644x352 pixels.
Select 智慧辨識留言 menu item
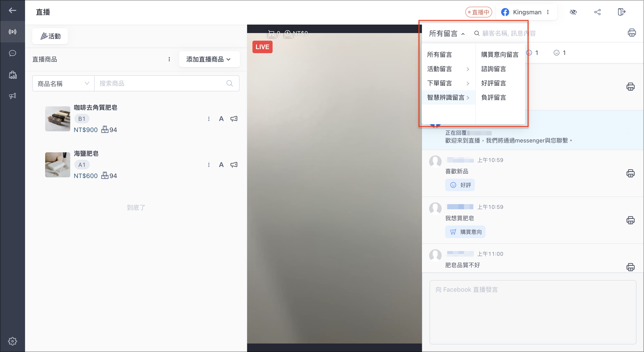pos(448,97)
